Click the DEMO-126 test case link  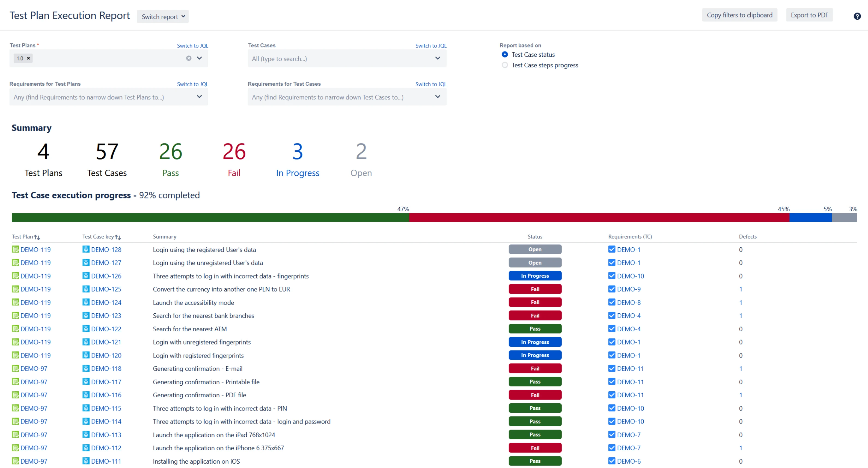coord(106,276)
